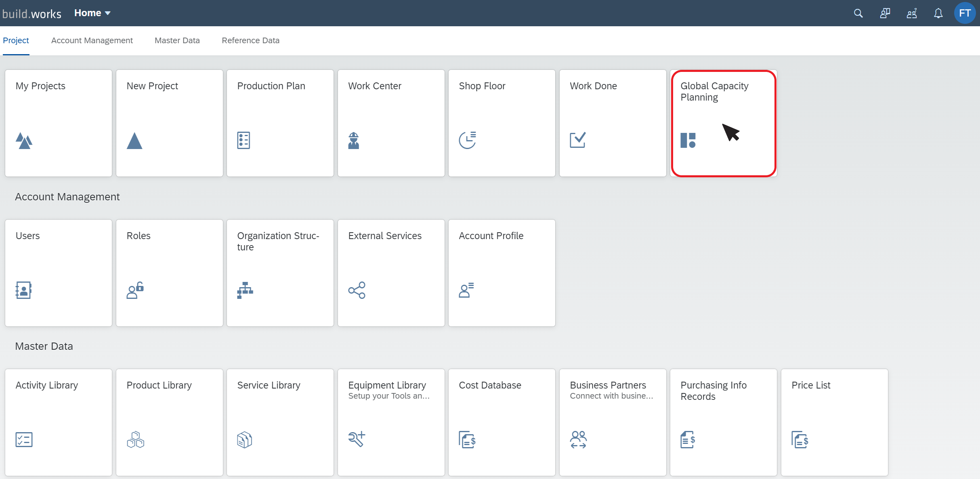The width and height of the screenshot is (980, 479).
Task: Open the Roles tile title
Action: point(139,236)
